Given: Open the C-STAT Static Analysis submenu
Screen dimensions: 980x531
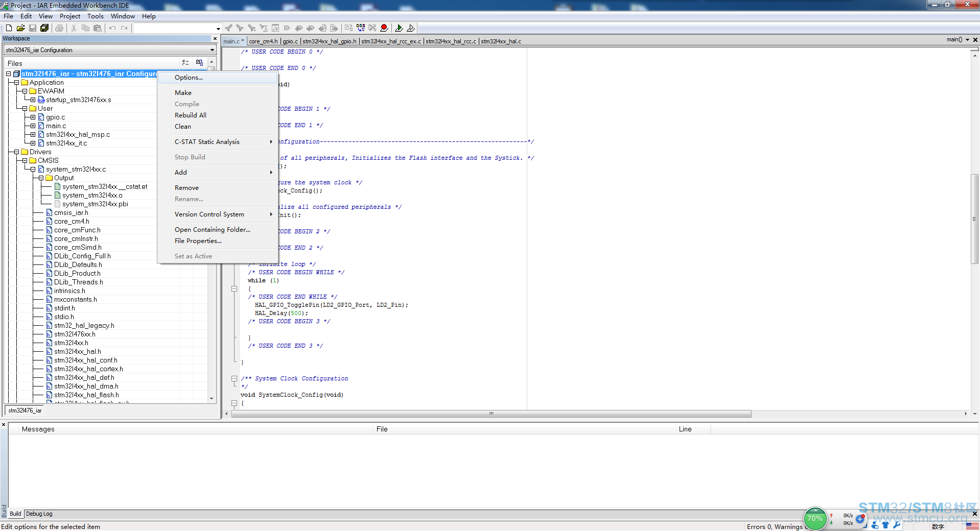Looking at the screenshot, I should tap(218, 142).
